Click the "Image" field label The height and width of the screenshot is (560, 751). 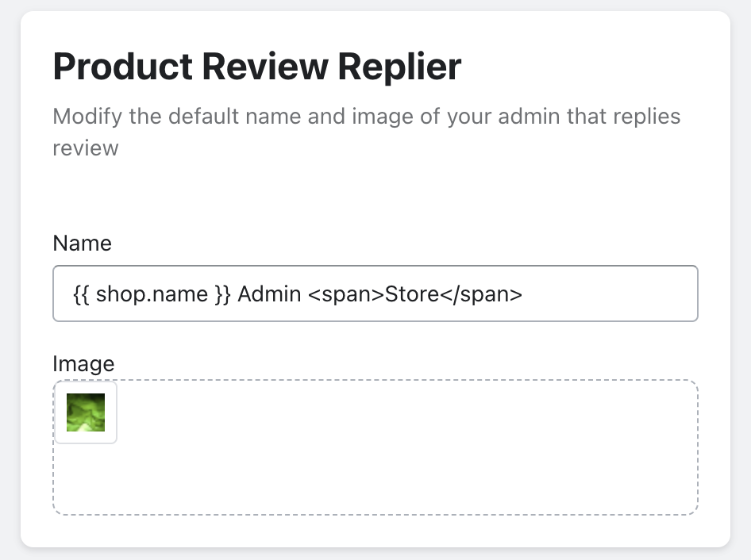pos(83,363)
